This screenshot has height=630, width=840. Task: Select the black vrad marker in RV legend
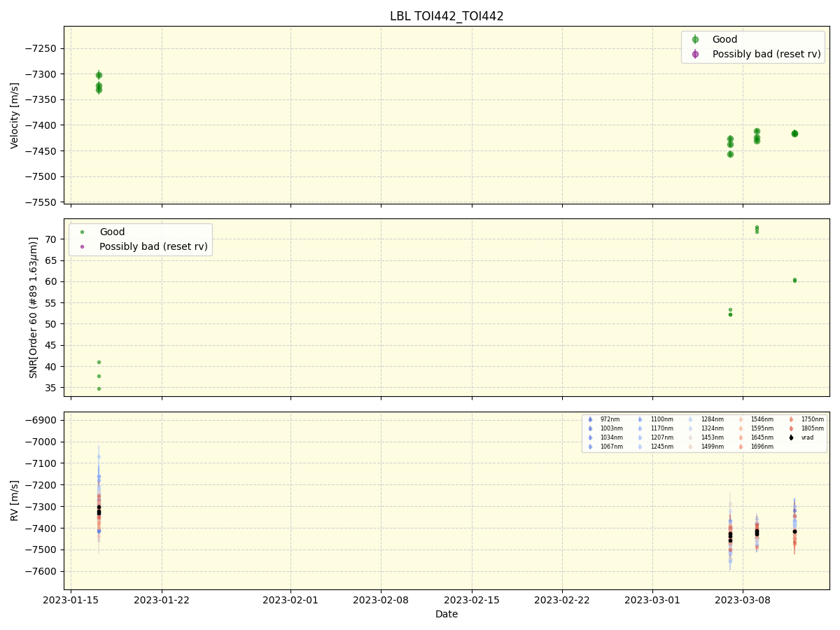click(x=791, y=437)
